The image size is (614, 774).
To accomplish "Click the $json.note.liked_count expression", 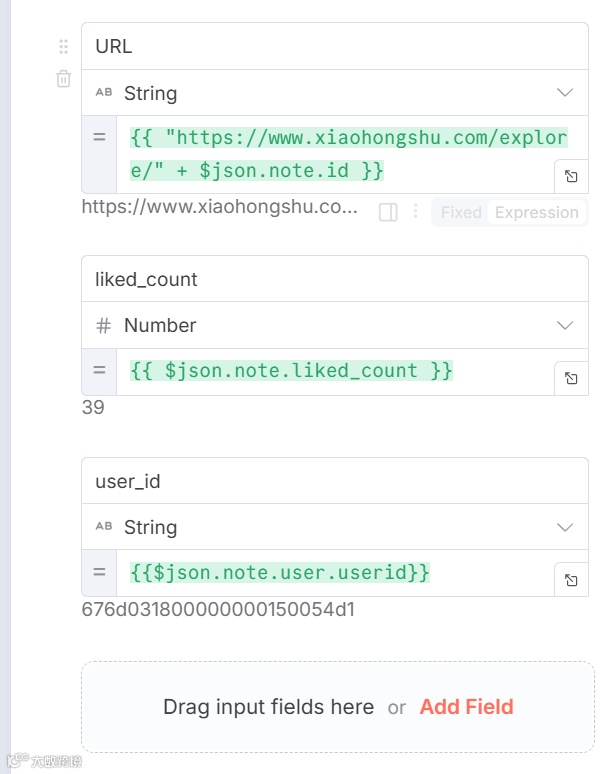I will click(x=291, y=370).
